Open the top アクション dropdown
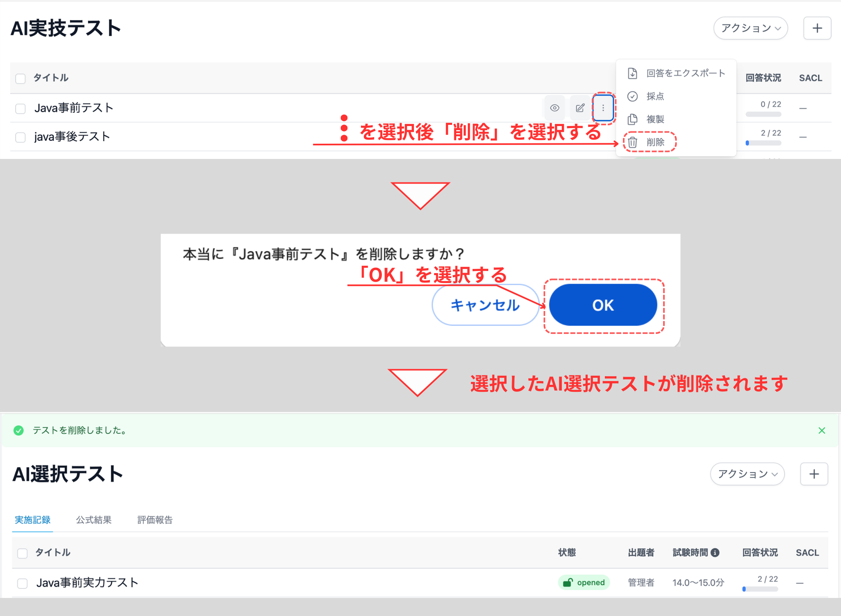The height and width of the screenshot is (616, 841). [750, 28]
